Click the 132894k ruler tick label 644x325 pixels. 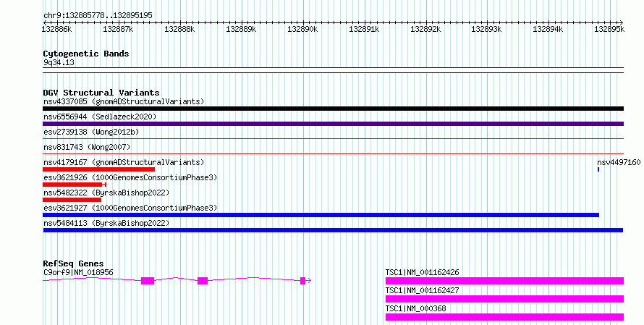(548, 29)
